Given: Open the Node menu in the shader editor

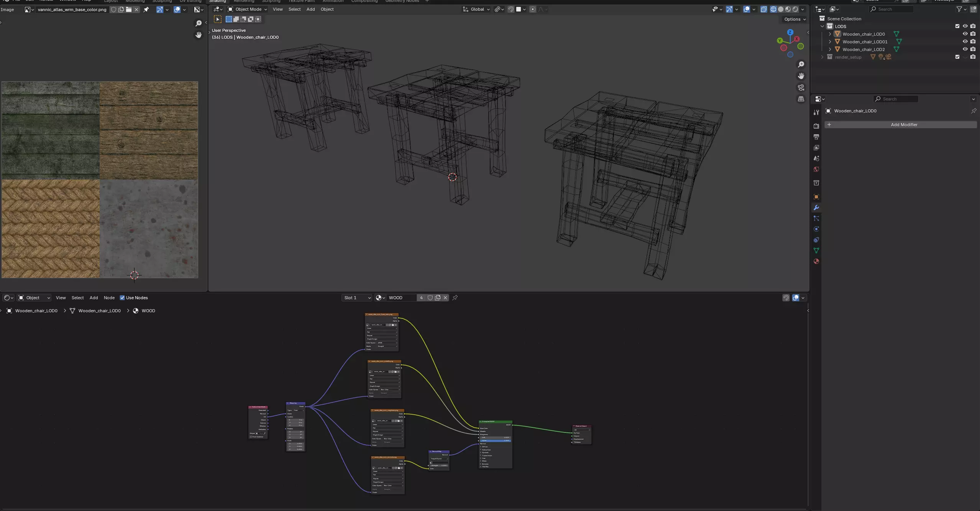Looking at the screenshot, I should click(x=109, y=298).
